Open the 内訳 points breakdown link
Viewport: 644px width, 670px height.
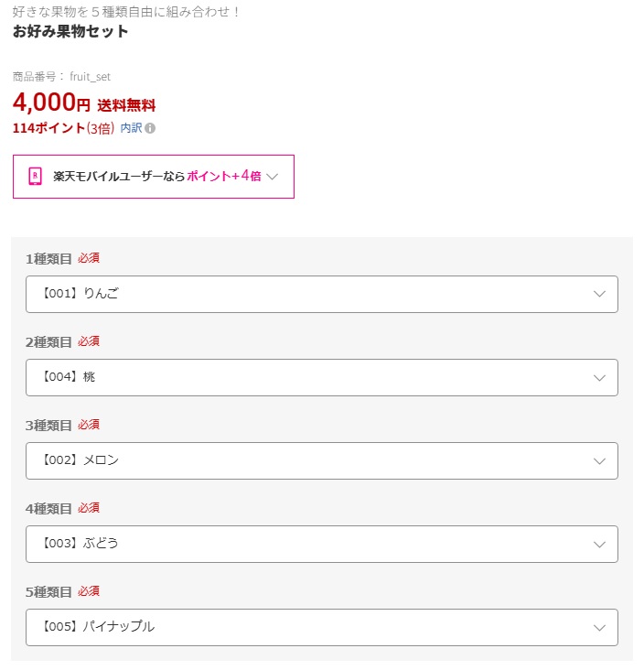pos(131,128)
